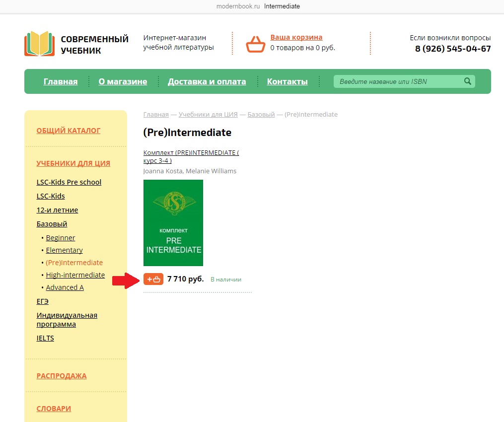Open the IELTS category in sidebar
This screenshot has height=422, width=504.
45,338
